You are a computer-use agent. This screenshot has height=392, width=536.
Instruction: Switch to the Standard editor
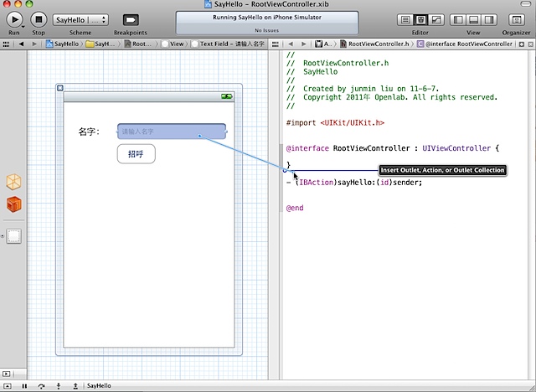coord(405,20)
